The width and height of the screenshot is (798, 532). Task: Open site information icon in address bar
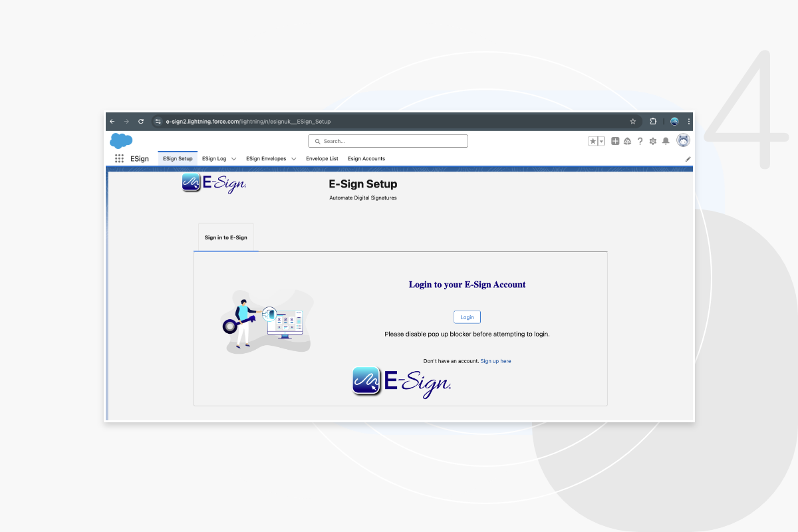pos(158,122)
